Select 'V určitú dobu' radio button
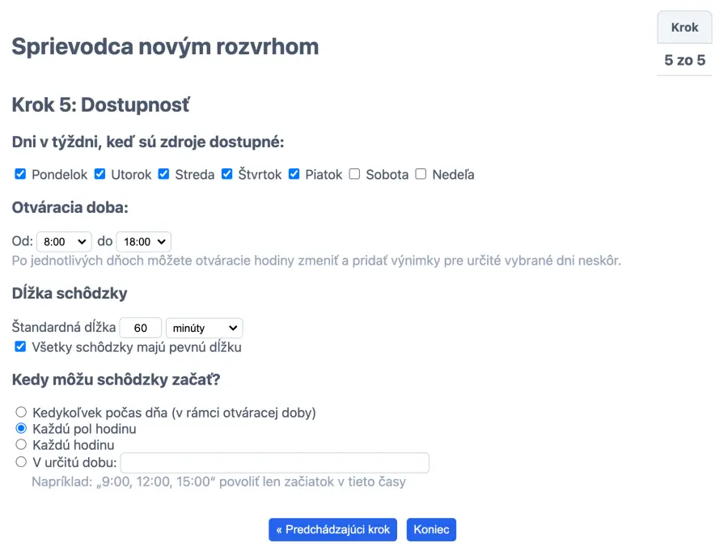The width and height of the screenshot is (728, 560). [x=21, y=462]
